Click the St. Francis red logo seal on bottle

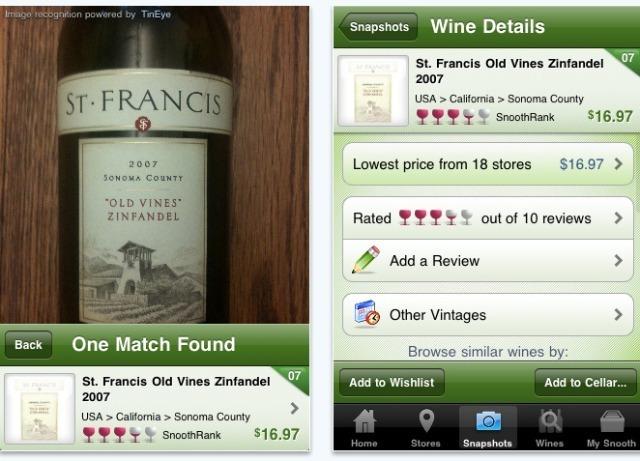143,124
